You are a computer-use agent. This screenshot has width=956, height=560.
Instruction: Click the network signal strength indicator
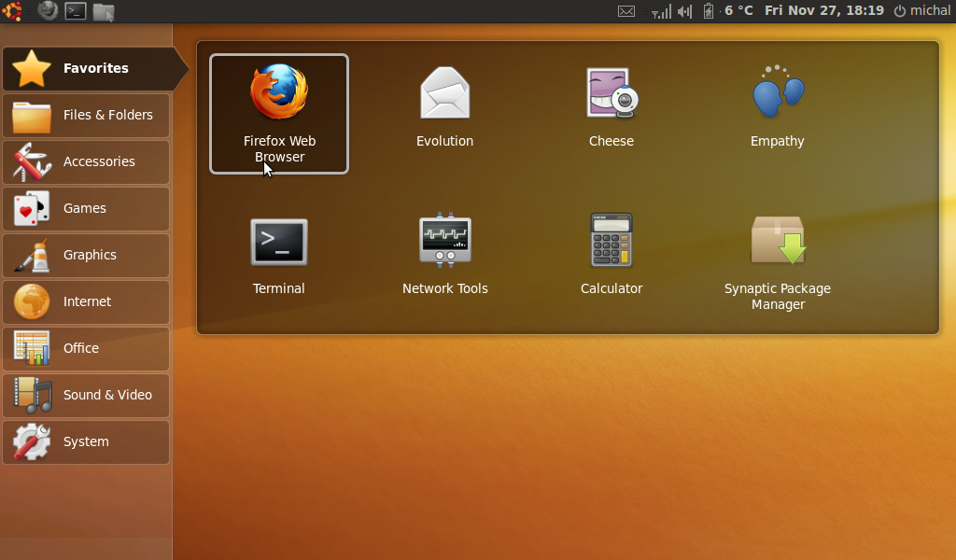pyautogui.click(x=660, y=11)
